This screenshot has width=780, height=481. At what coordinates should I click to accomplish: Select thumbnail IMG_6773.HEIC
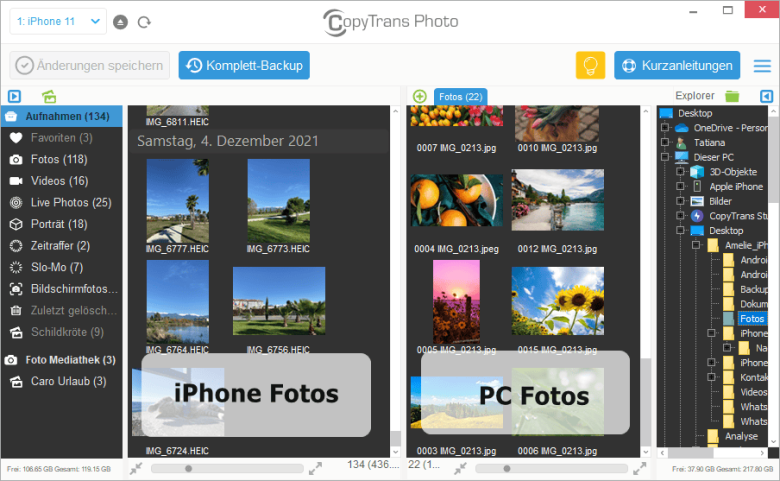point(279,201)
